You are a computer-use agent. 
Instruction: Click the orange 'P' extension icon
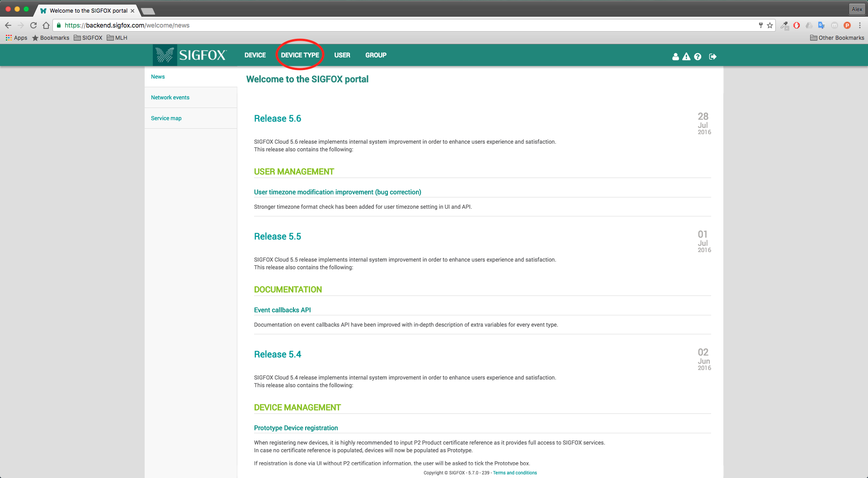[x=847, y=25]
